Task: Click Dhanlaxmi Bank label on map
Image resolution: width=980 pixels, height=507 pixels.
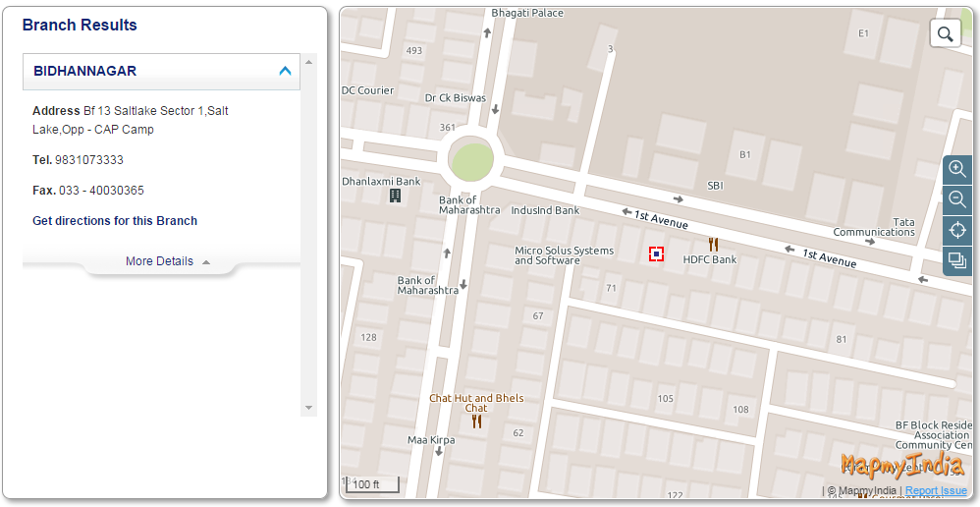Action: point(381,182)
